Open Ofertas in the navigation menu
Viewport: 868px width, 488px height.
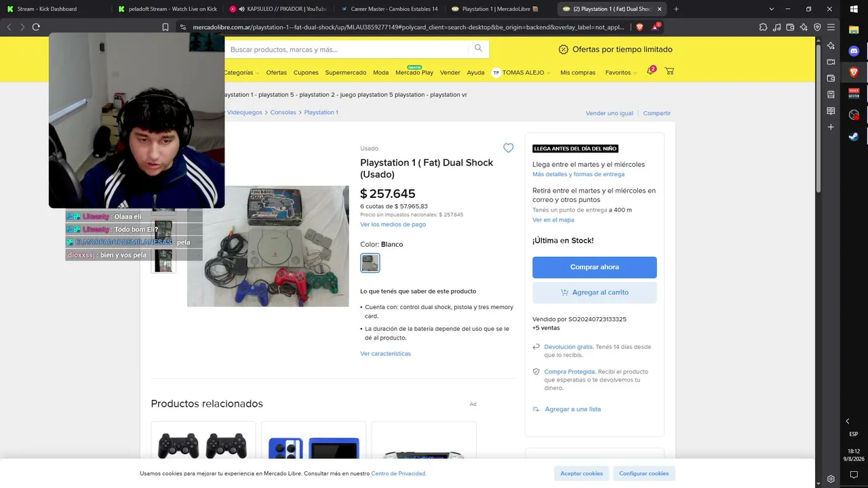pos(276,73)
